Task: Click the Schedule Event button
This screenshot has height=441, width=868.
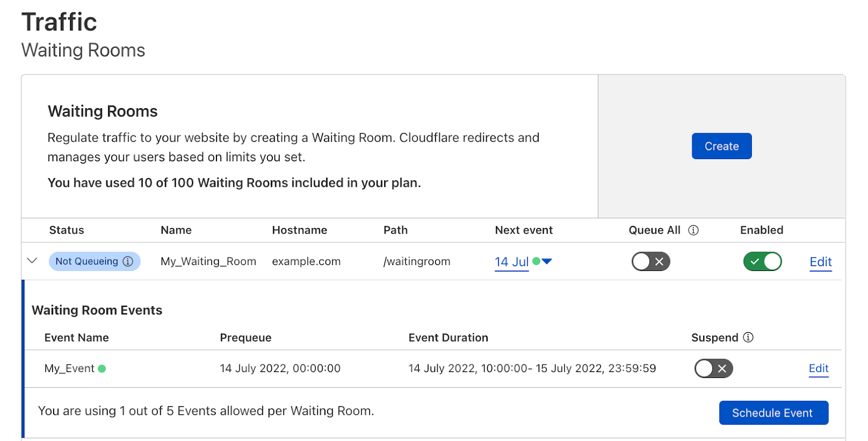Action: click(774, 413)
